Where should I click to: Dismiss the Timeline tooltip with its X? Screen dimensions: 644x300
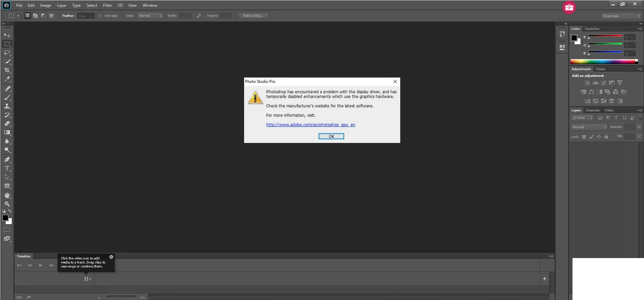tap(111, 257)
